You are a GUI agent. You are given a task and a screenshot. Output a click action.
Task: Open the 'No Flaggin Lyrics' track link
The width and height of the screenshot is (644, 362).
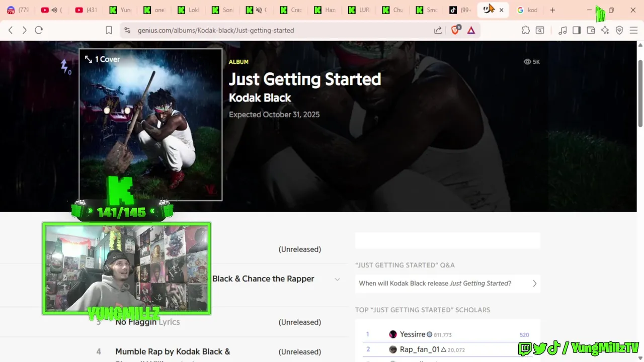pyautogui.click(x=147, y=322)
